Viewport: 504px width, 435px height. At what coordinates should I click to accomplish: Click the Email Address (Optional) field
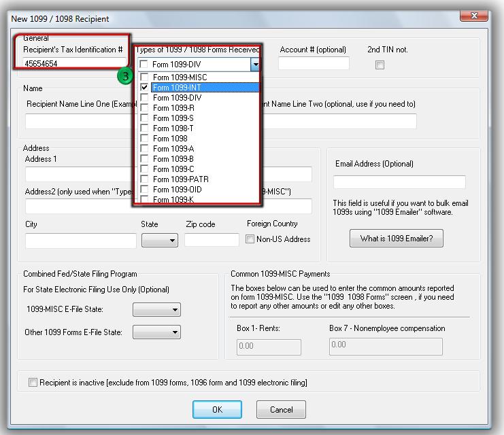tap(399, 182)
